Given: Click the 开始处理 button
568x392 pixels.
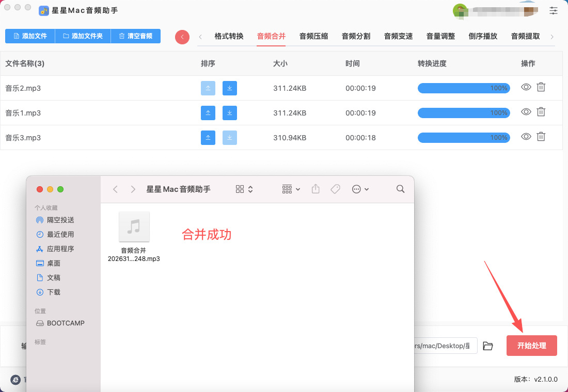Looking at the screenshot, I should (531, 346).
